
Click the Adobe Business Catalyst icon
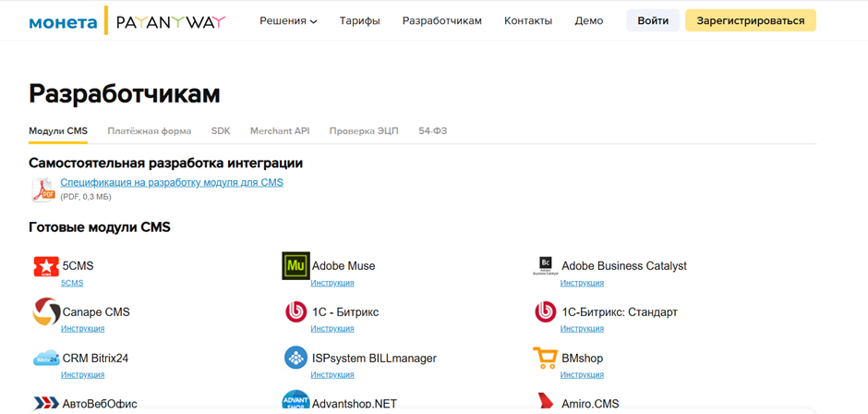[x=545, y=266]
